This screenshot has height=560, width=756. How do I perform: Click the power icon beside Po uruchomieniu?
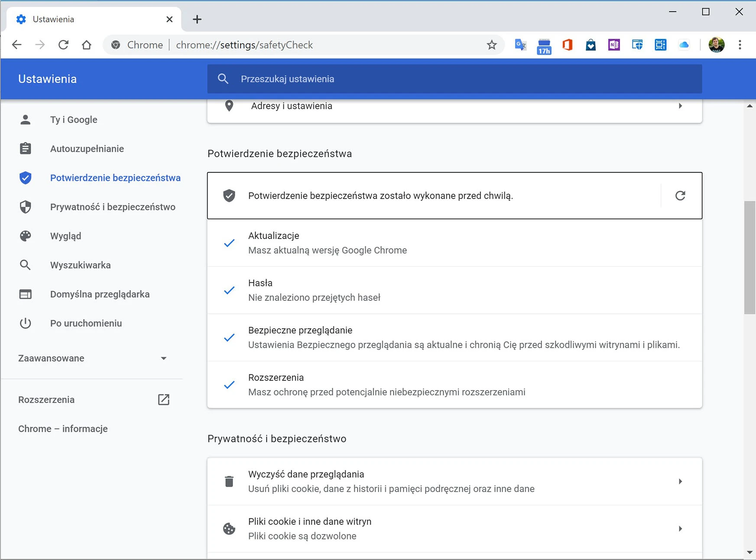tap(26, 323)
